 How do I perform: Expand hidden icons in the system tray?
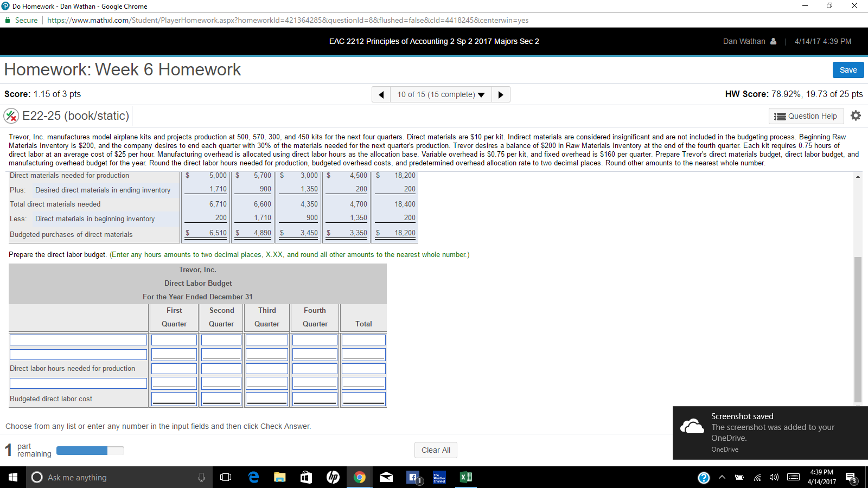click(722, 478)
